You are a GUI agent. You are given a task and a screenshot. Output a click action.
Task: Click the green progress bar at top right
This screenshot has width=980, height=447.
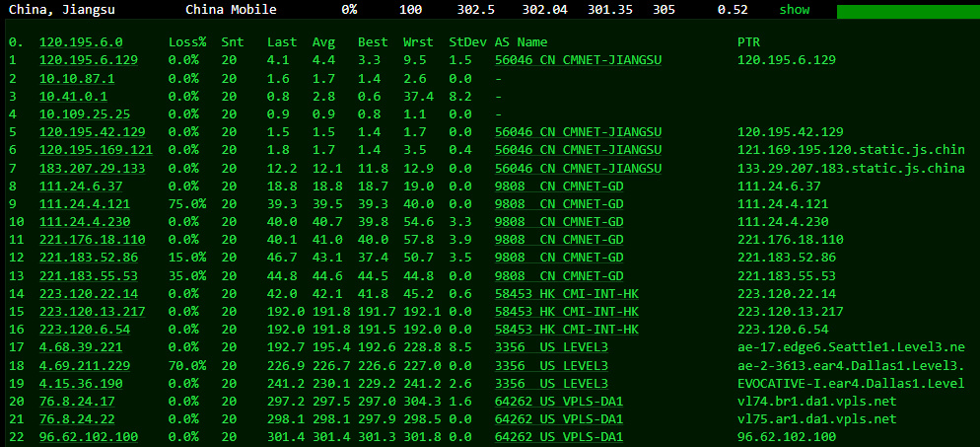coord(907,11)
